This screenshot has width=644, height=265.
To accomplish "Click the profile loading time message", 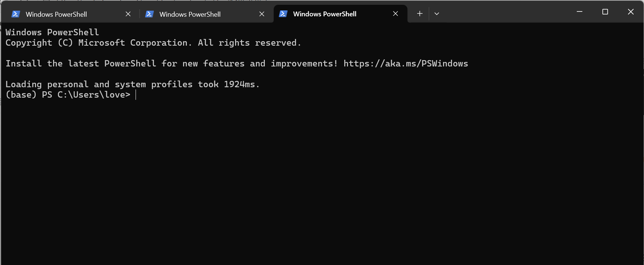I will (x=132, y=84).
